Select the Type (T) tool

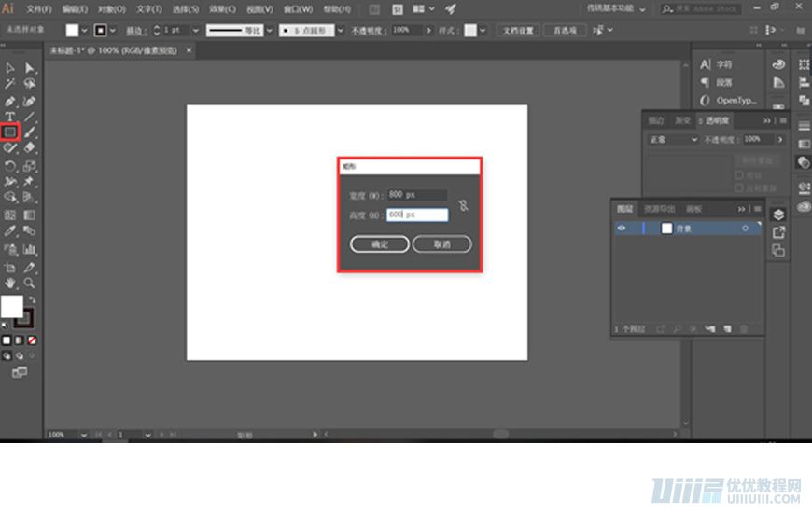[10, 117]
